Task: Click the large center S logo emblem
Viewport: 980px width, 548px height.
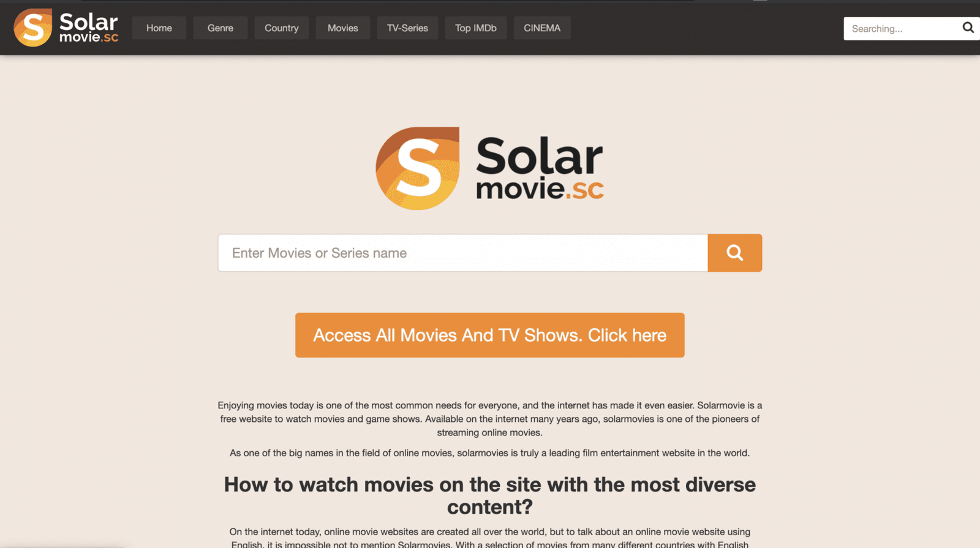Action: click(418, 168)
